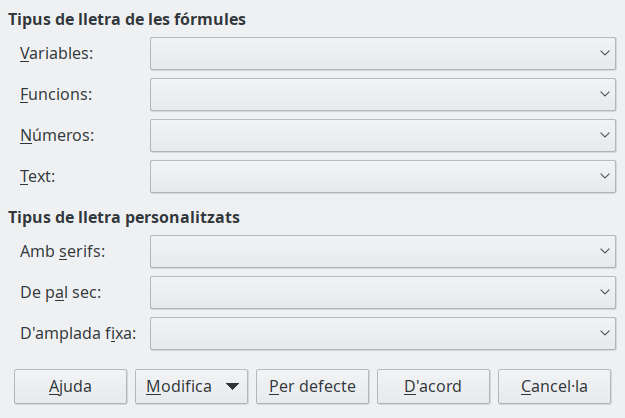Click inside the D'amplada fixa field
Viewport: 625px width, 418px height.
pos(372,333)
